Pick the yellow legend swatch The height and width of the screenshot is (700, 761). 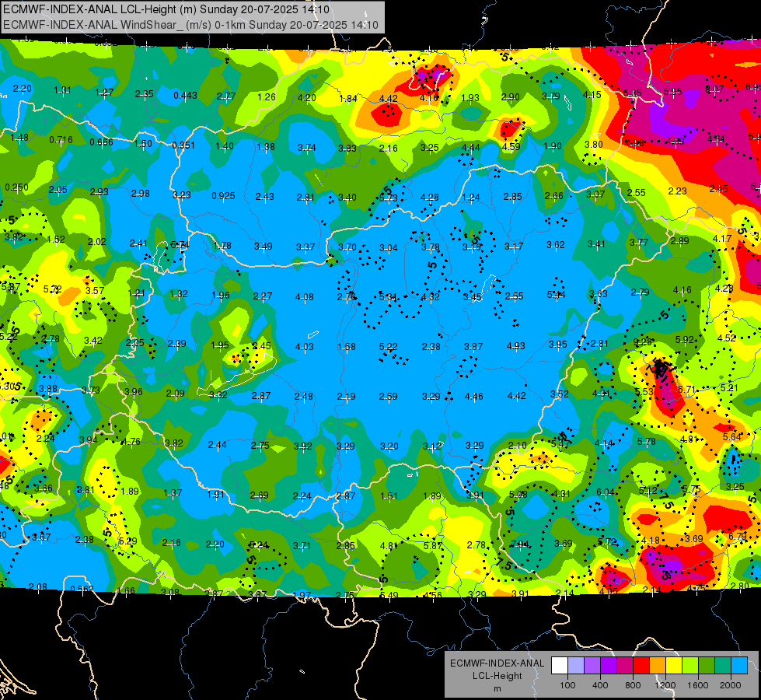pyautogui.click(x=674, y=666)
